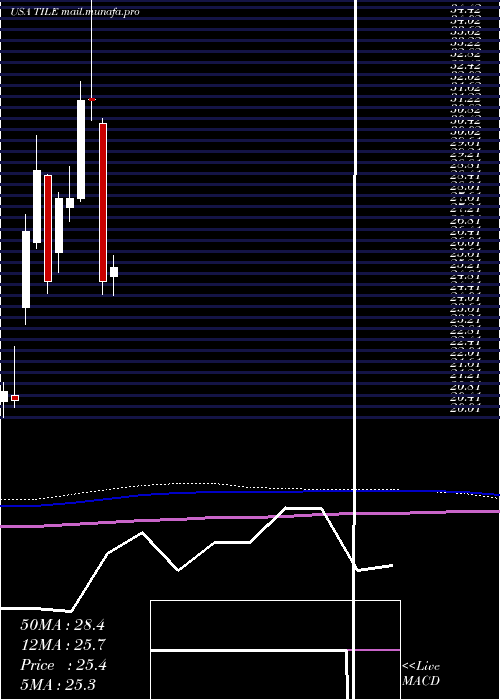Click the 'USA TILE mail.munafa.pro' chart title
This screenshot has height=700, width=500.
pyautogui.click(x=75, y=12)
